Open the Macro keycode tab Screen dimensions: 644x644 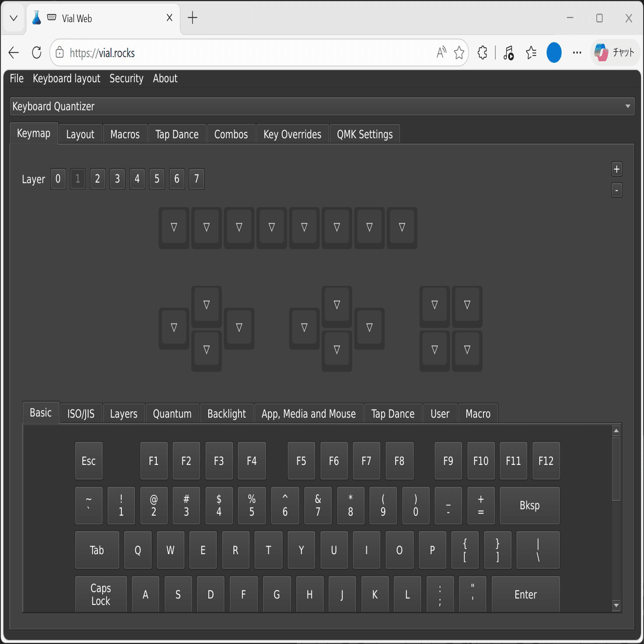pyautogui.click(x=478, y=414)
